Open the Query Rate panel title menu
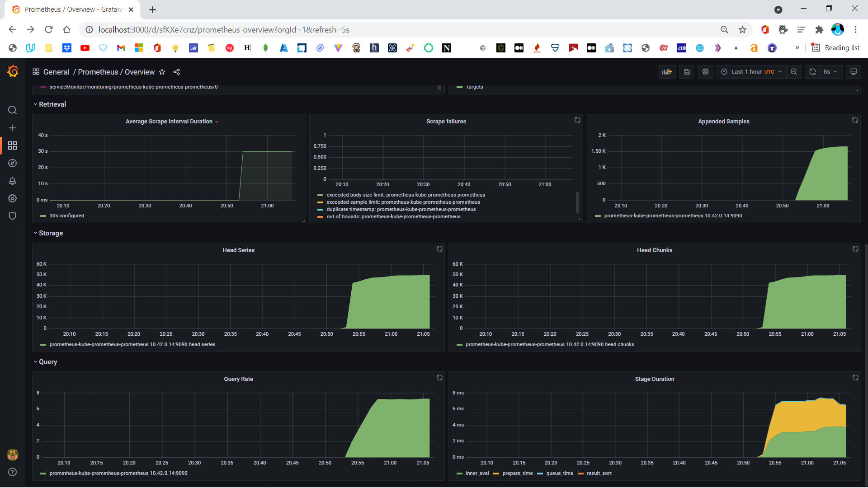 tap(238, 379)
